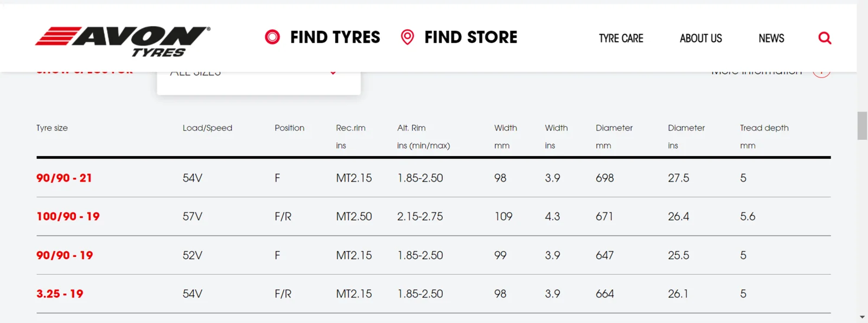This screenshot has height=323, width=868.
Task: Click the Tread depth column header
Action: point(764,128)
